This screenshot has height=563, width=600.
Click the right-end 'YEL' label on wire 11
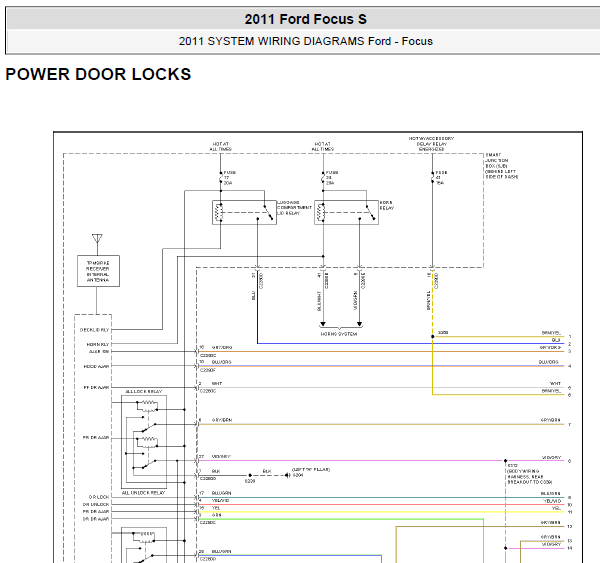click(x=557, y=508)
